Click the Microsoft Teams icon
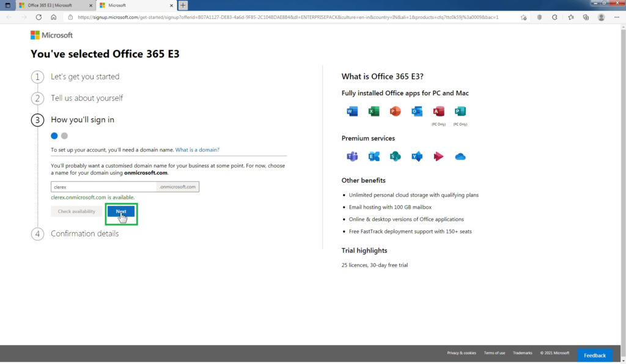The width and height of the screenshot is (626, 364). point(352,156)
